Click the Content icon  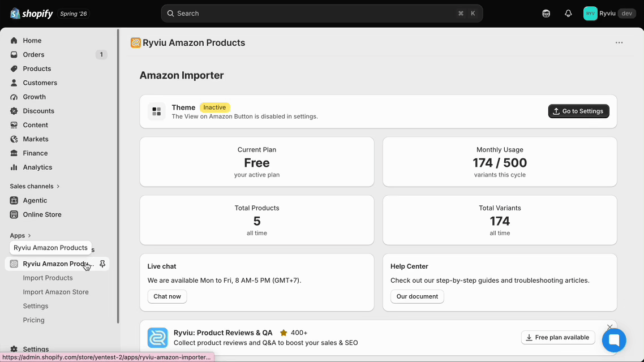tap(14, 125)
